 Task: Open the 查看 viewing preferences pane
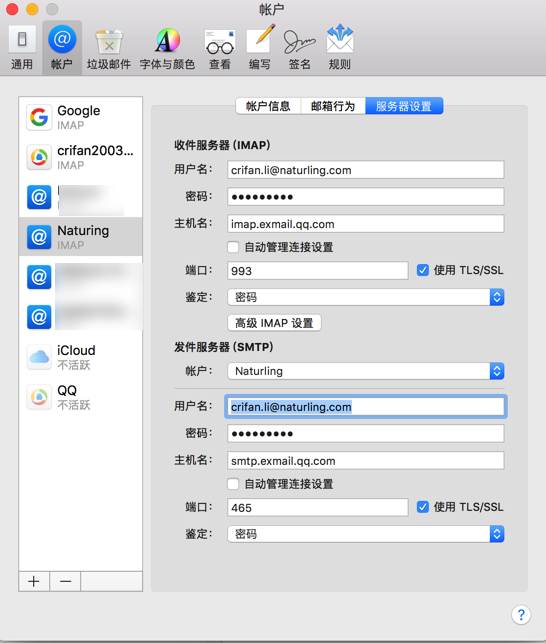220,48
